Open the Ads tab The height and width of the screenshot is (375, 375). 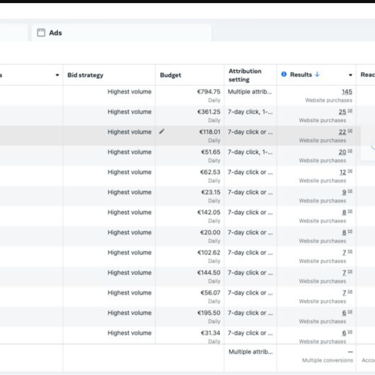tap(121, 33)
